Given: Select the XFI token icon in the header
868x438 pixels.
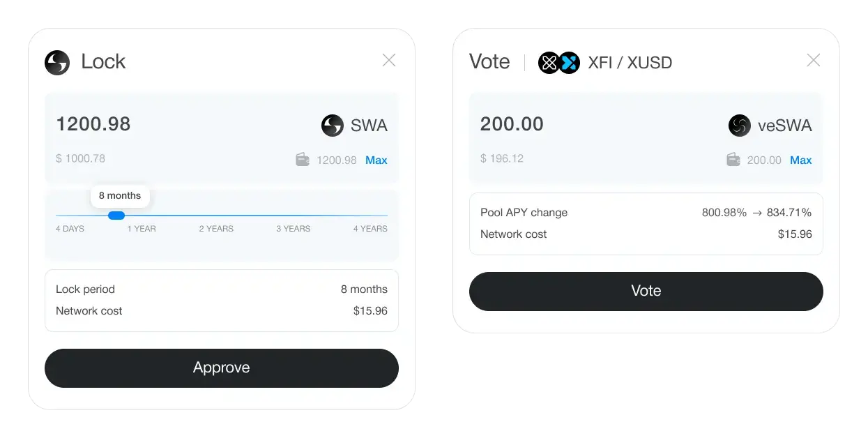Looking at the screenshot, I should point(549,62).
